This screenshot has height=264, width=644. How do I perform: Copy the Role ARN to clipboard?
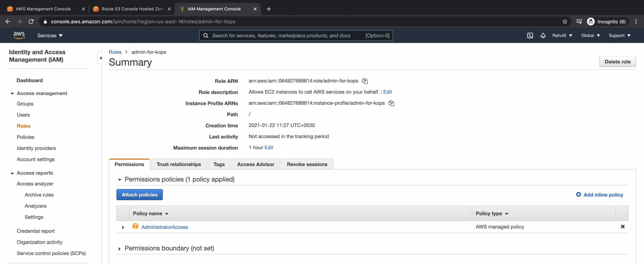pos(365,81)
